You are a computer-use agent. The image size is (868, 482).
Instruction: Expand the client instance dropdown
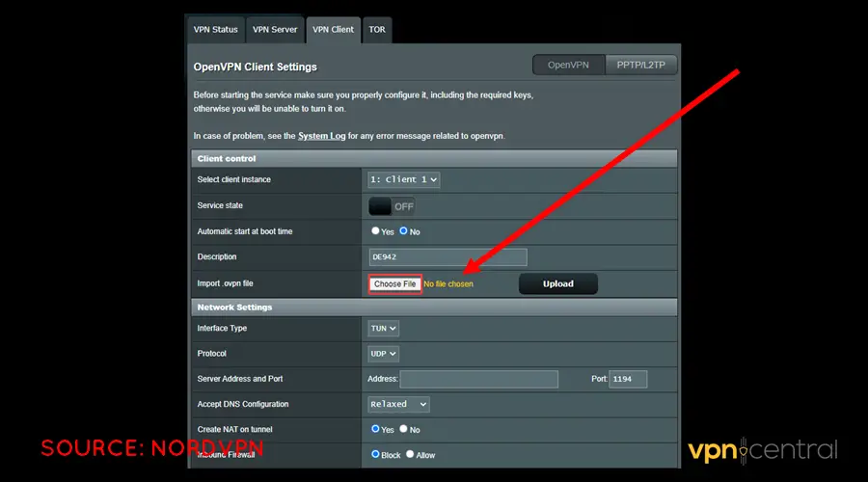(403, 179)
